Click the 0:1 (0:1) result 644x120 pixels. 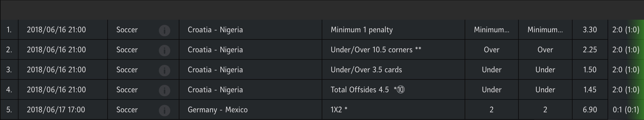pos(626,110)
